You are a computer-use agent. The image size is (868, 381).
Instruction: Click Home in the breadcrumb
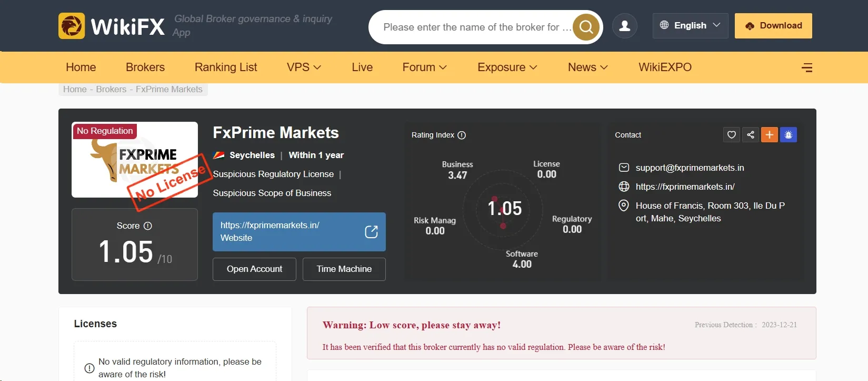coord(75,89)
